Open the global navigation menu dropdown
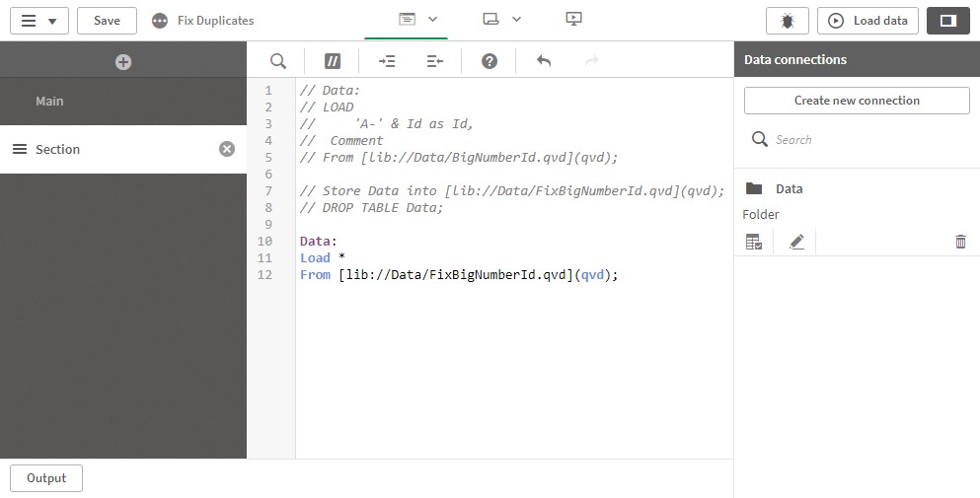The image size is (980, 498). (x=39, y=21)
